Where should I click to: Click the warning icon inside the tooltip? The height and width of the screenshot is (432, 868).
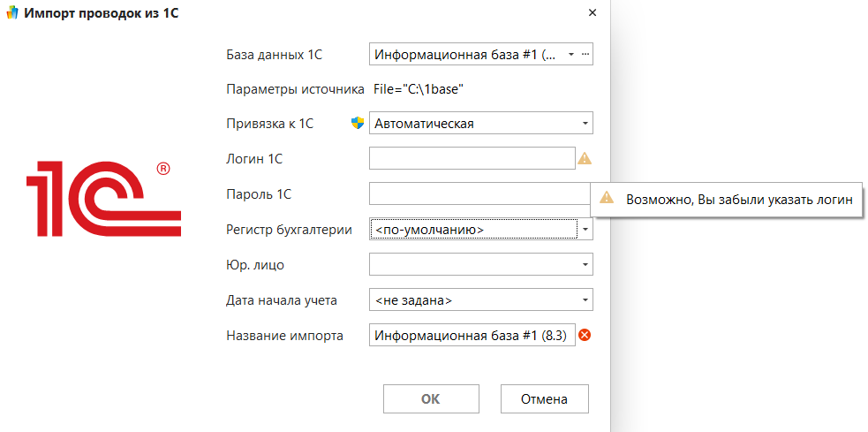(606, 199)
